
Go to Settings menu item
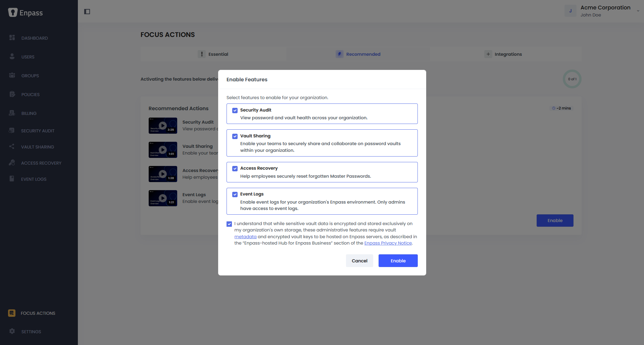pyautogui.click(x=31, y=332)
